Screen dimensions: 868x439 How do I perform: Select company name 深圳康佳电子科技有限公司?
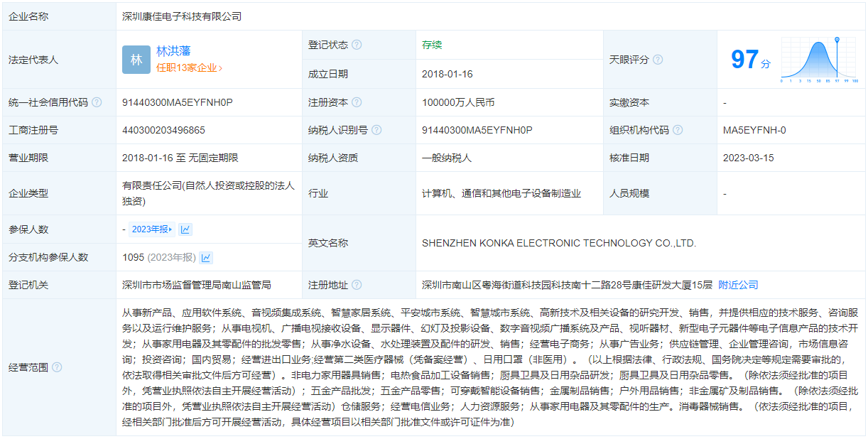182,16
